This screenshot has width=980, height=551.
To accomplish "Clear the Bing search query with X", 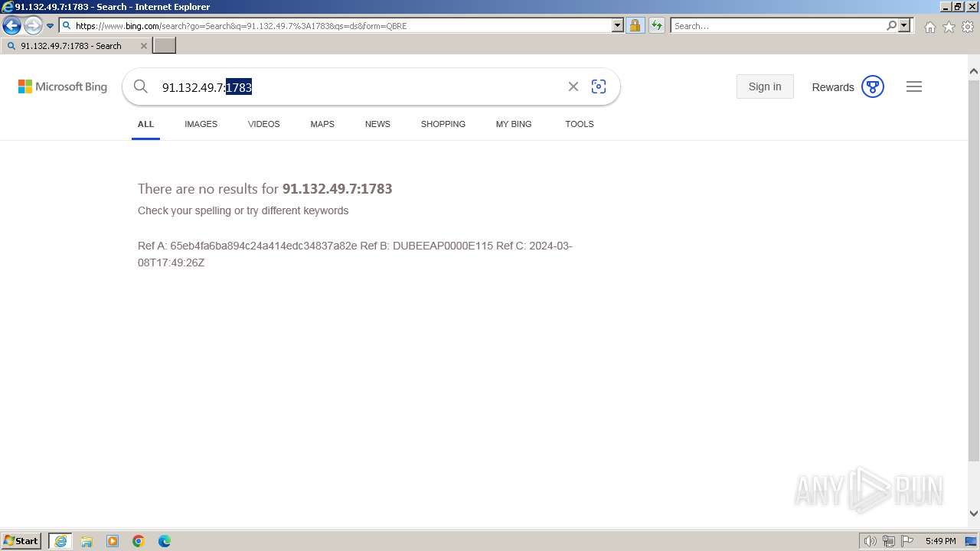I will [x=573, y=86].
